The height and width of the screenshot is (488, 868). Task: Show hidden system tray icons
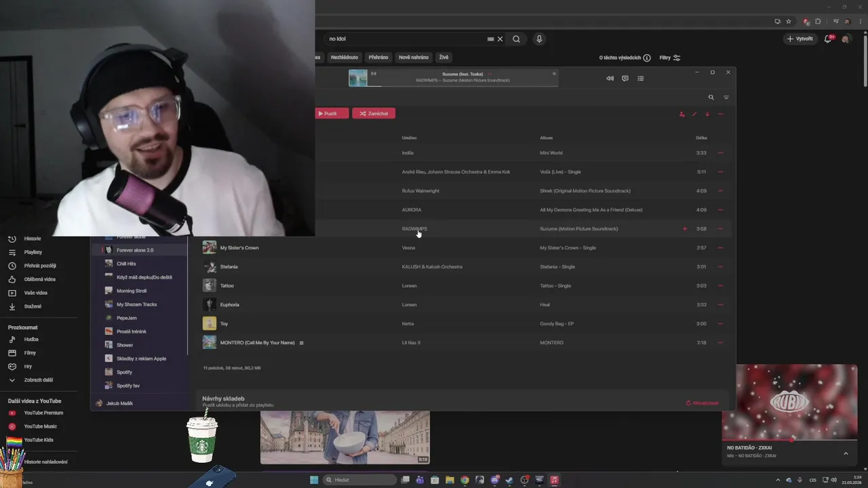pos(778,480)
